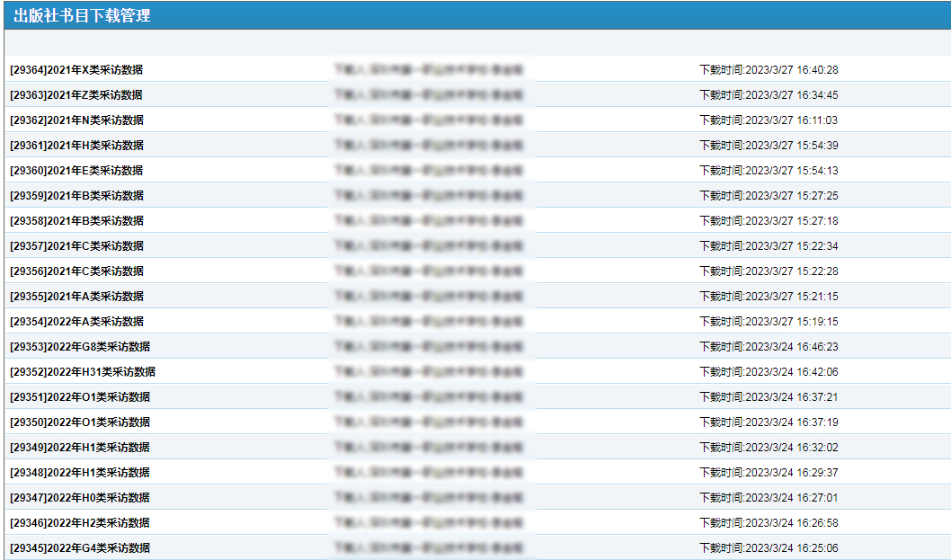Click record [29352] 2022年H31类采访数据
This screenshot has width=951, height=560.
coord(83,372)
